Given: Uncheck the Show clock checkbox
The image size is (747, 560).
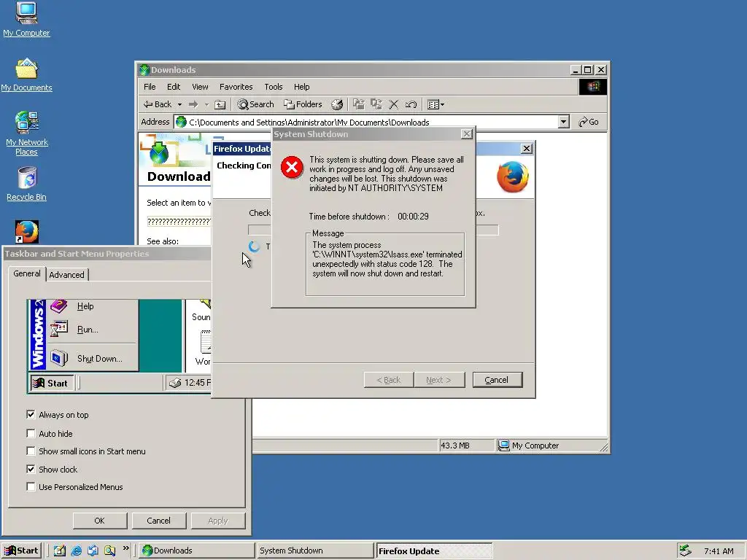Looking at the screenshot, I should pyautogui.click(x=31, y=469).
